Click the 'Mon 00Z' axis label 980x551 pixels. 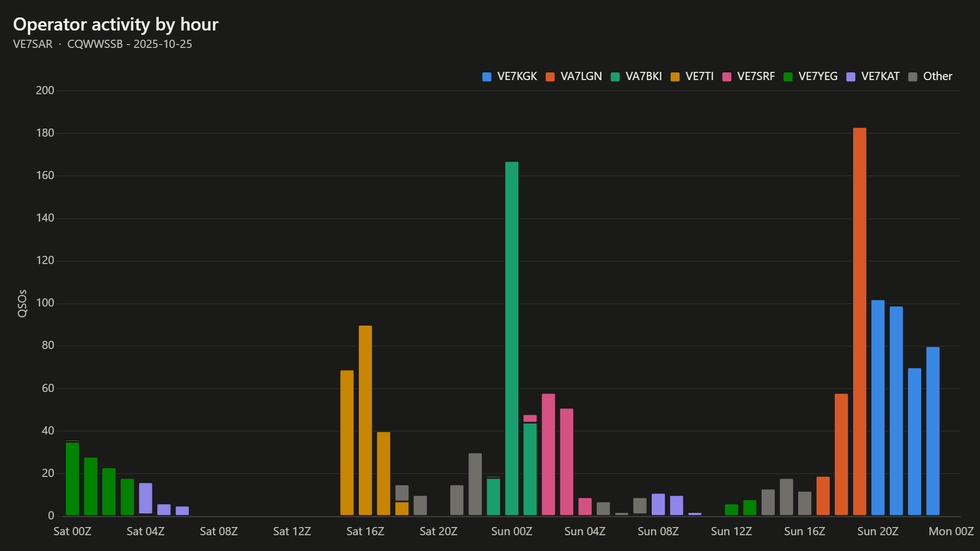(951, 531)
